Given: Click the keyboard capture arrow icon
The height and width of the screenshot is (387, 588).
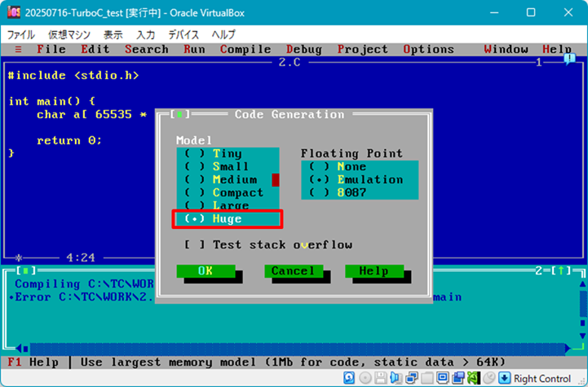Looking at the screenshot, I should pos(504,378).
